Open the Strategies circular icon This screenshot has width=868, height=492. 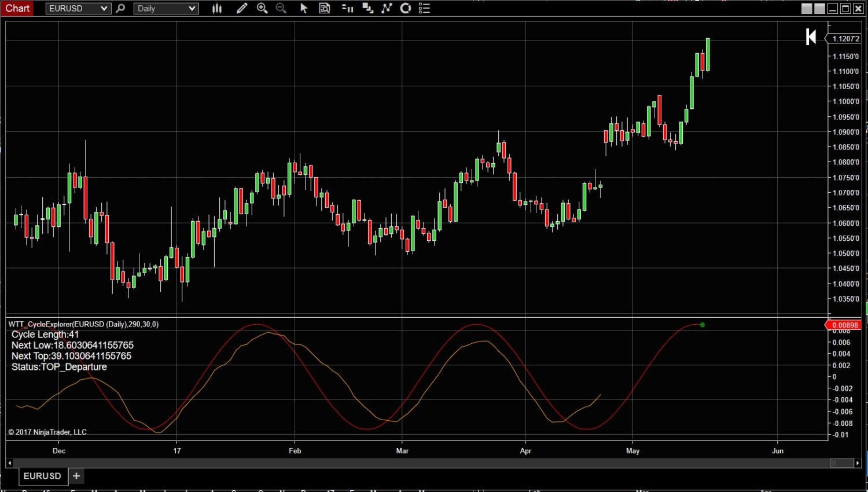tap(406, 8)
